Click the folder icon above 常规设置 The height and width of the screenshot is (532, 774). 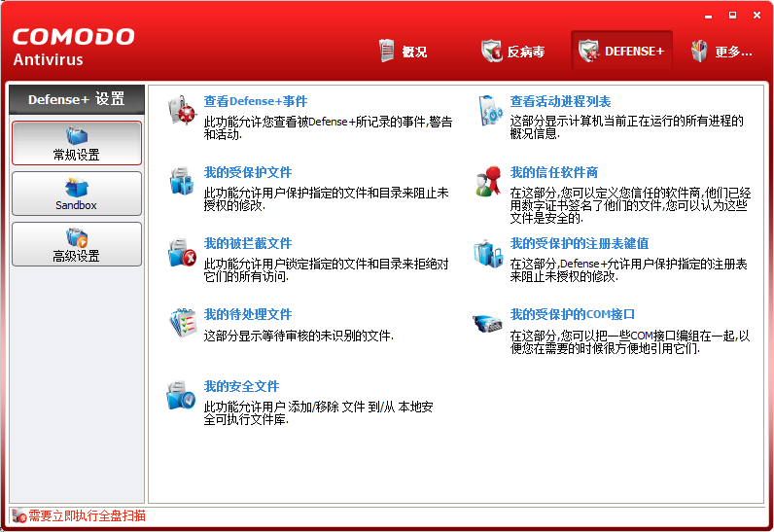pyautogui.click(x=77, y=136)
